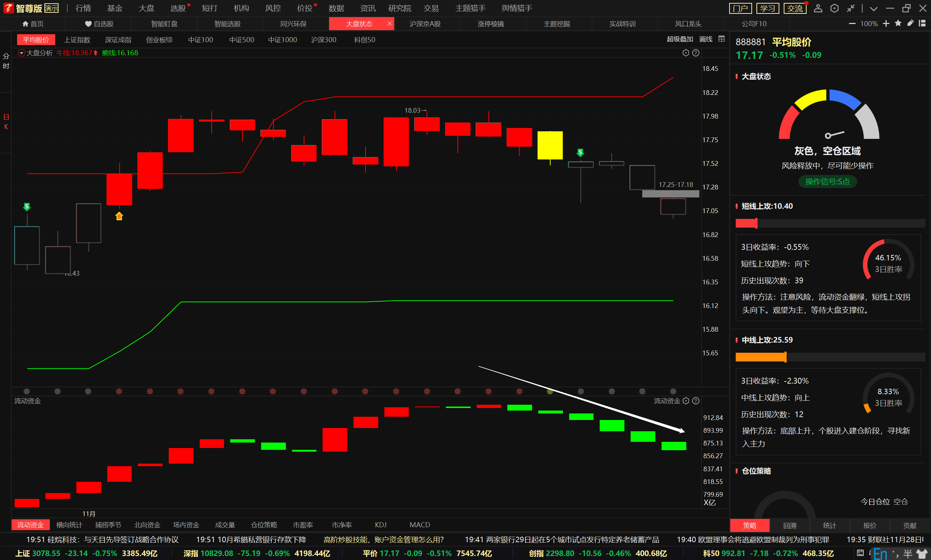
Task: Click the green S marker near yellow candle
Action: click(x=580, y=152)
